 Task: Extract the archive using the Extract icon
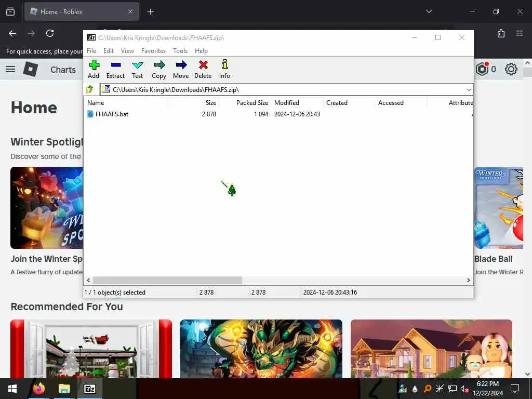(x=115, y=69)
